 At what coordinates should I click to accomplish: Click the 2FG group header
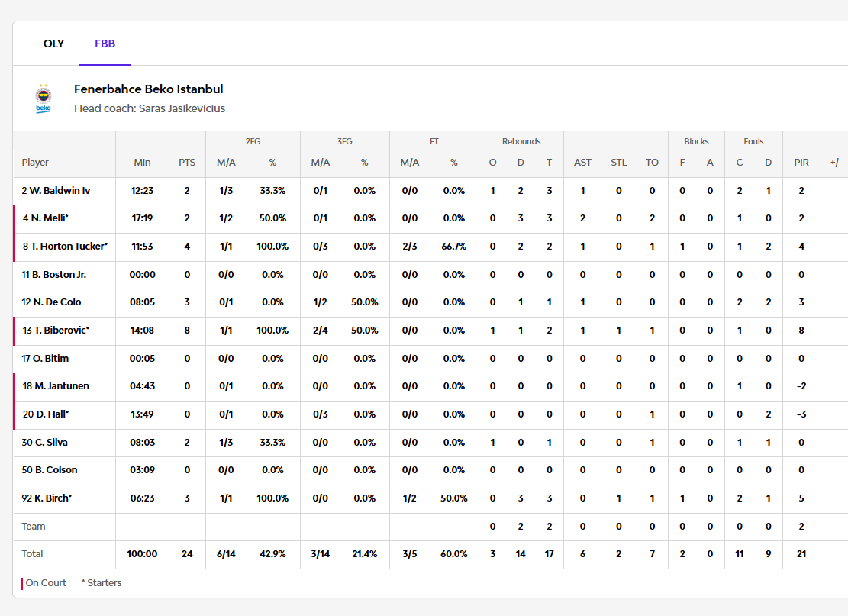point(253,141)
